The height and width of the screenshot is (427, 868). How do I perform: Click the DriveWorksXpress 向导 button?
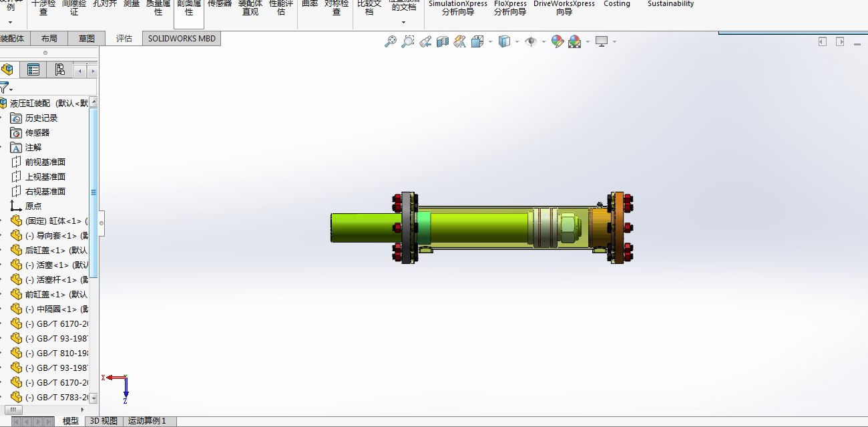click(x=564, y=8)
